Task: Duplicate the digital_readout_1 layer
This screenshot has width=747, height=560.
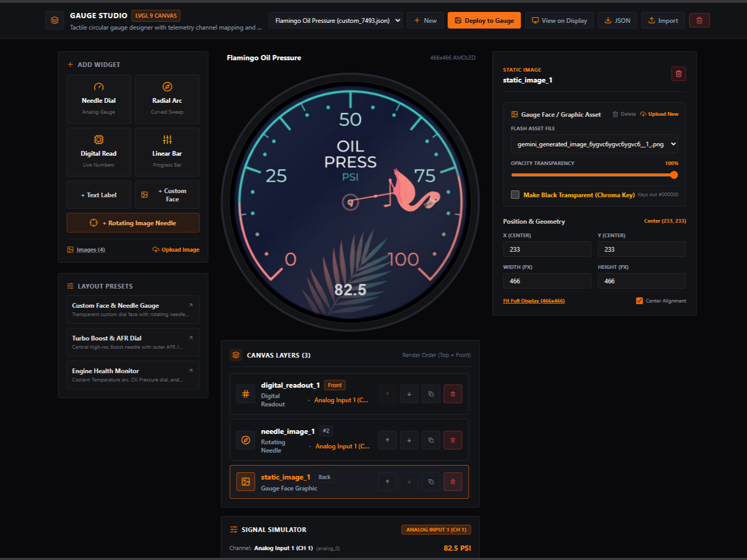Action: [431, 394]
